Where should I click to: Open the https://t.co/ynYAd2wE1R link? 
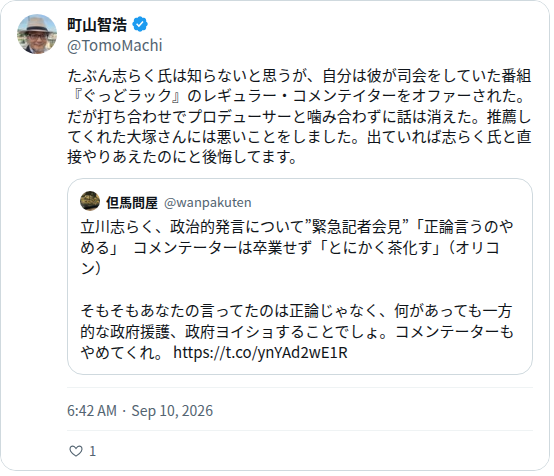click(260, 352)
